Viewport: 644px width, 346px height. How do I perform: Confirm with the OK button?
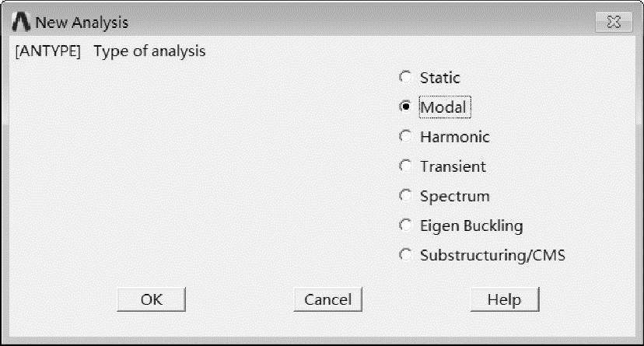(x=151, y=299)
